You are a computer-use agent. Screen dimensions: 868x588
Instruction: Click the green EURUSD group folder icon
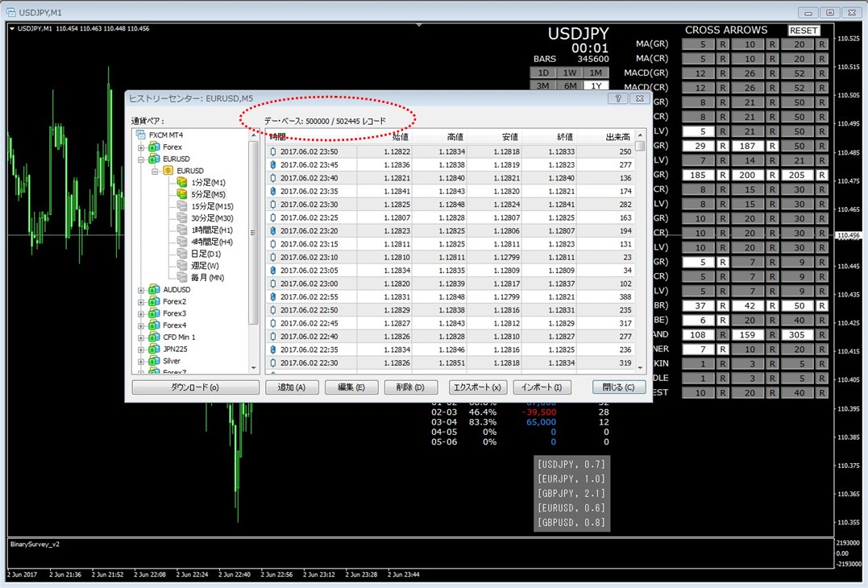click(x=155, y=159)
